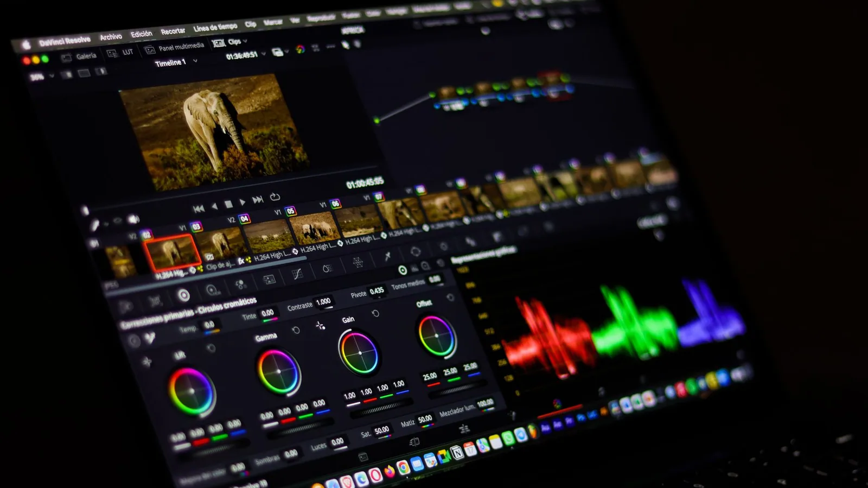
Task: Reset the Offset color wheel
Action: [x=450, y=297]
